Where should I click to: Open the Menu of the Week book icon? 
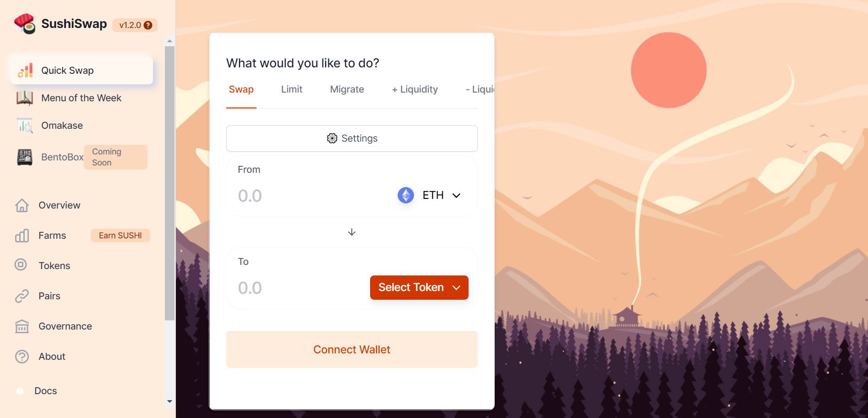(x=25, y=98)
